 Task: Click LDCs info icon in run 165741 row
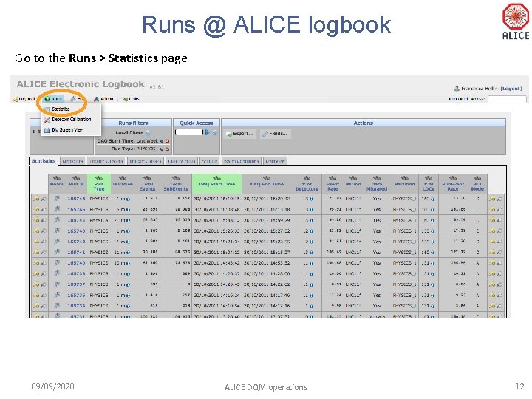pos(432,253)
